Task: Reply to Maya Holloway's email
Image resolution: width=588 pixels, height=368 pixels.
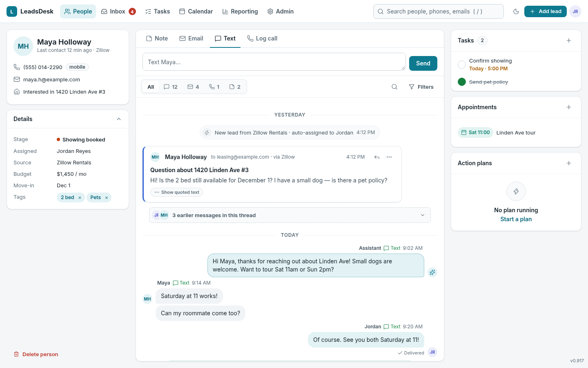Action: [x=377, y=157]
